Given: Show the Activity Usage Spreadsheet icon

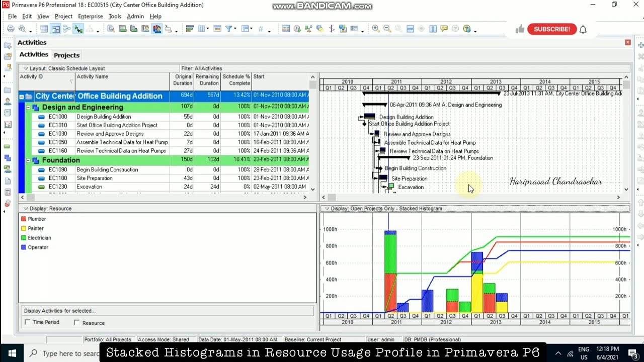Looking at the screenshot, I should point(122,29).
